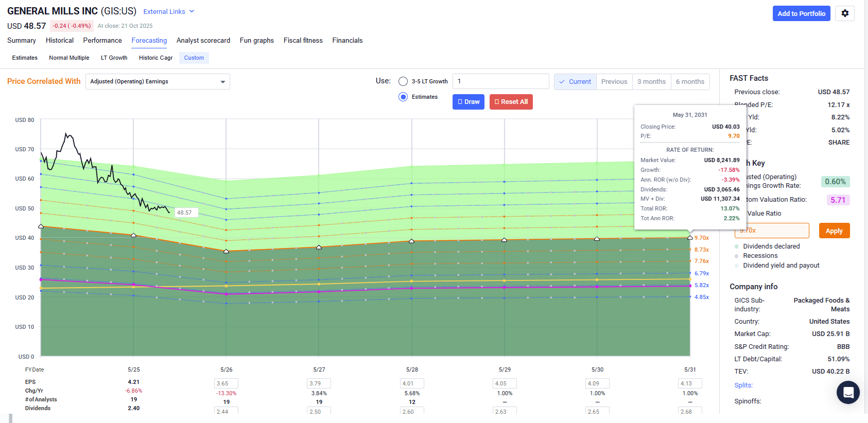Toggle the Dividends declared legend dot

pyautogui.click(x=737, y=246)
